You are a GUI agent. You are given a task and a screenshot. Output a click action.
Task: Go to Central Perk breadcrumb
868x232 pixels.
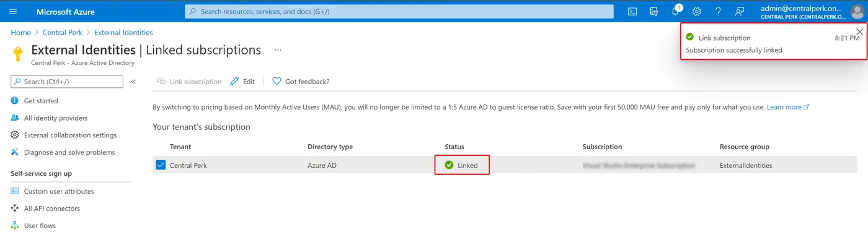63,32
